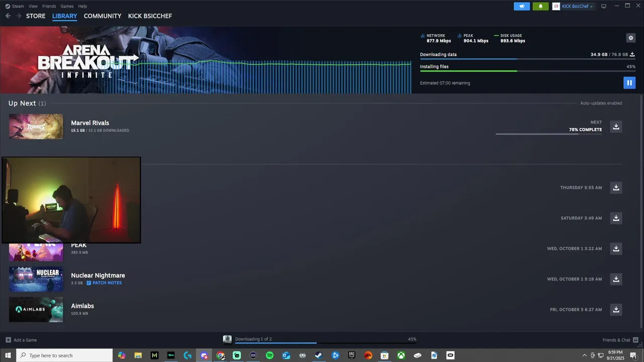Switch to the STORE tab

(x=36, y=16)
